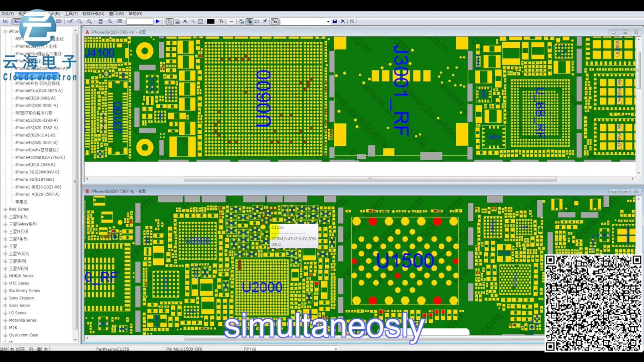Screen dimensions: 644x362
Task: Select the arrow pointer tool
Action: click(170, 22)
